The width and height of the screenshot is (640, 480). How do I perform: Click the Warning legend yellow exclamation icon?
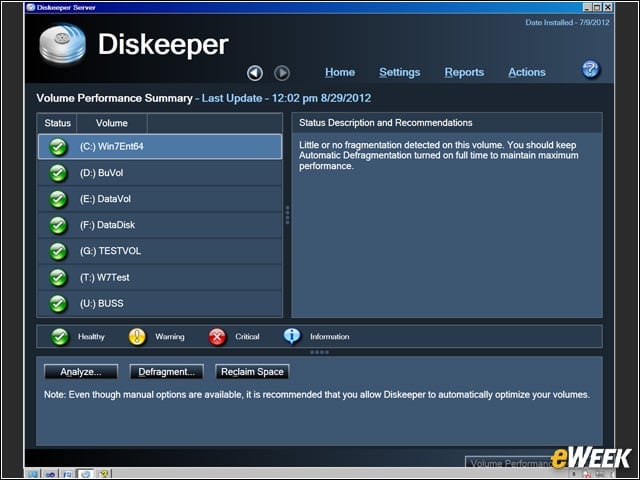[137, 337]
